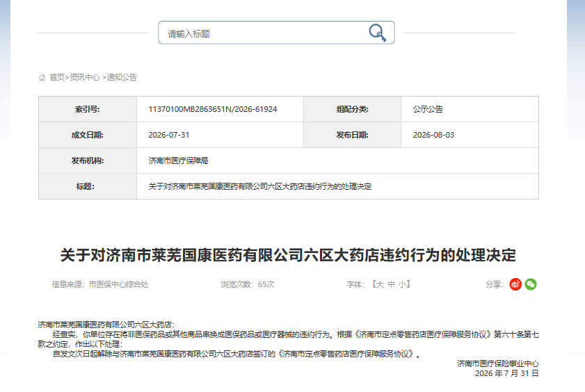Viewport: 585px width, 392px height.
Task: Click the magnifier search icon
Action: coord(378,33)
